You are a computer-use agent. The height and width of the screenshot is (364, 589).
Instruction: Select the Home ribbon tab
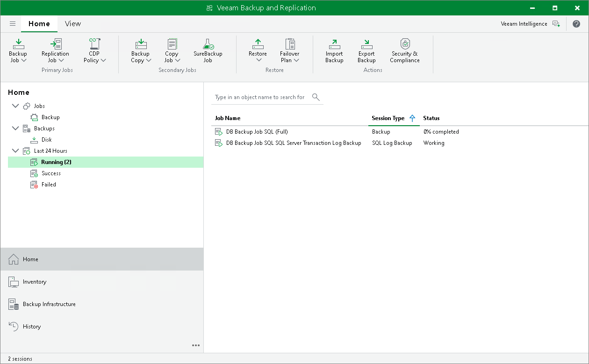pyautogui.click(x=39, y=24)
